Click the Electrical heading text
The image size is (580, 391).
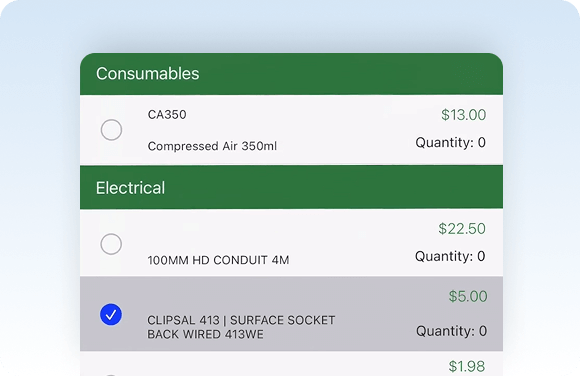click(130, 188)
